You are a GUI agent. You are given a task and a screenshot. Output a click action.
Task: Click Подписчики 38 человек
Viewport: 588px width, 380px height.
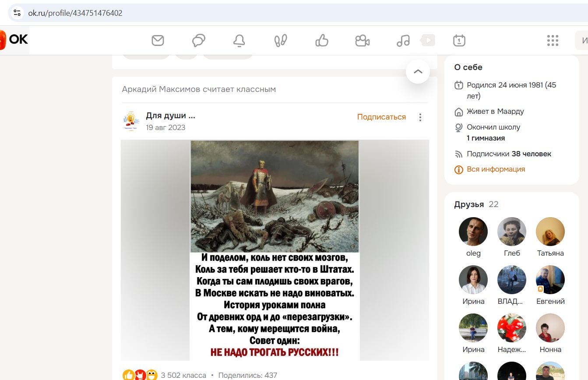click(x=509, y=154)
